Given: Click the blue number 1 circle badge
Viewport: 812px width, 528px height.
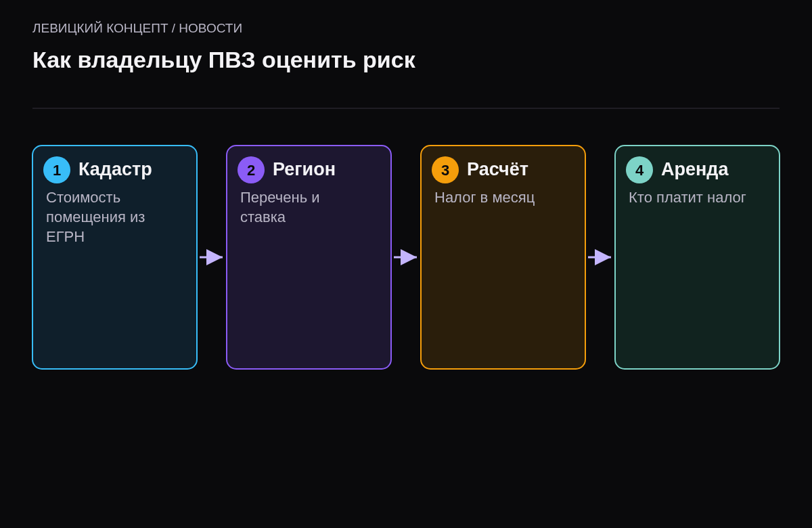Looking at the screenshot, I should point(57,170).
